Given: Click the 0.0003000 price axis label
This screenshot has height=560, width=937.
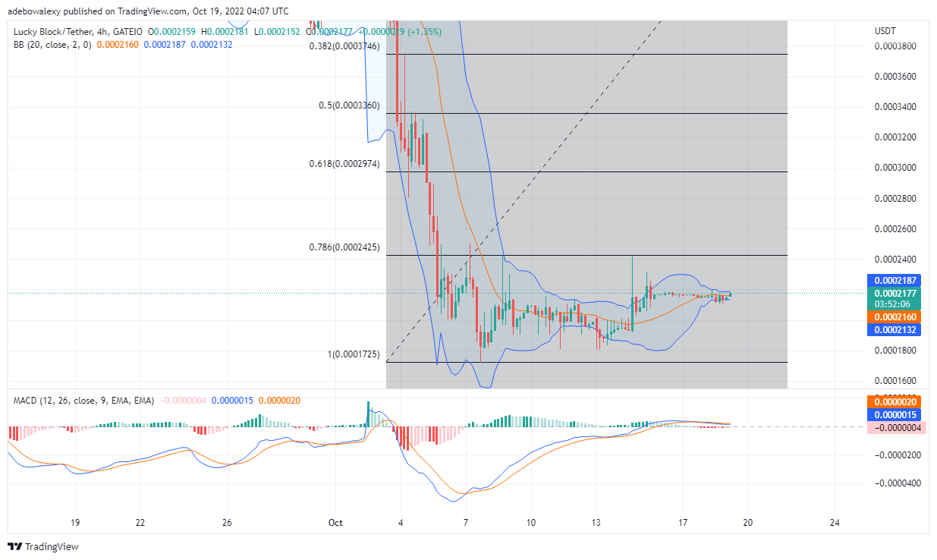Looking at the screenshot, I should pos(894,168).
